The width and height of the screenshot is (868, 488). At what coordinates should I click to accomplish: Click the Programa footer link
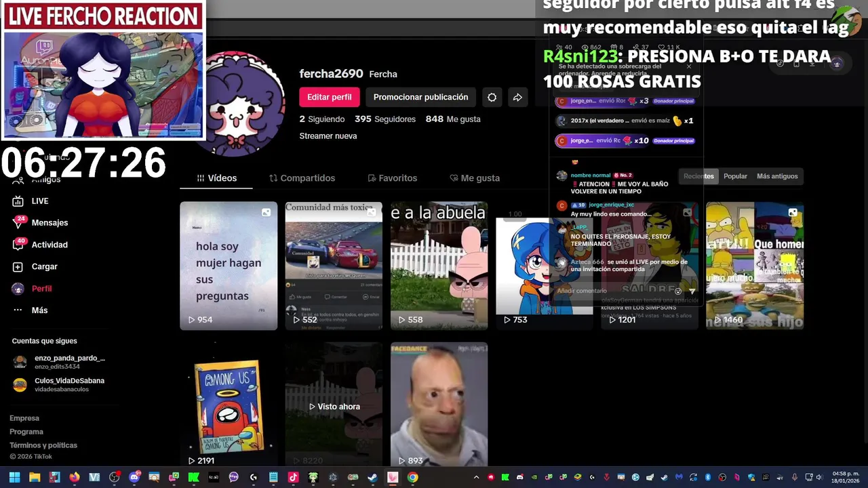point(26,432)
